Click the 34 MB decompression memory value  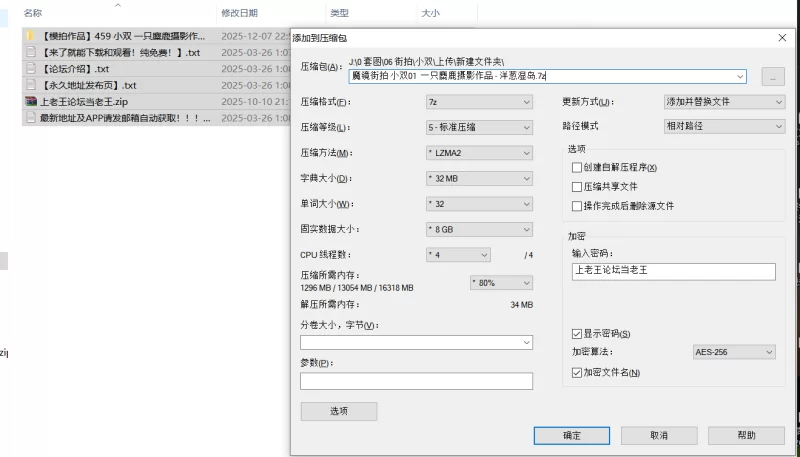[521, 305]
